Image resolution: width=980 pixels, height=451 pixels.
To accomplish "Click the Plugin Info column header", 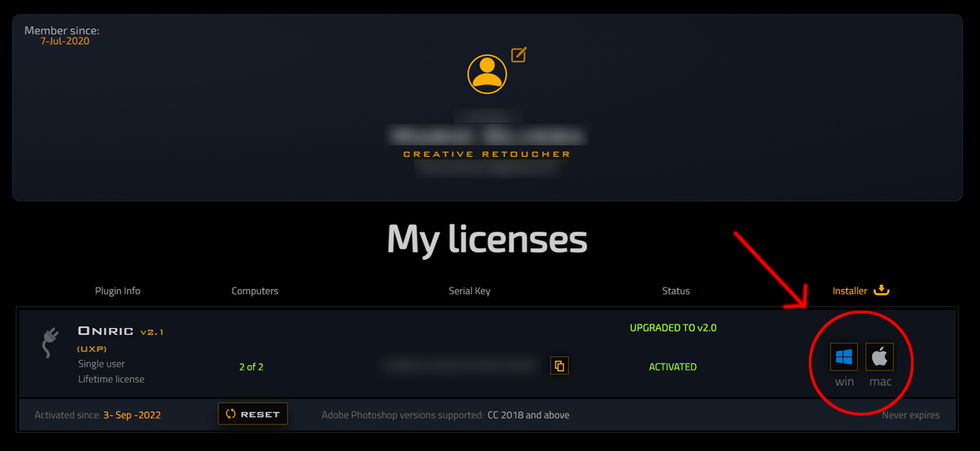I will point(117,291).
